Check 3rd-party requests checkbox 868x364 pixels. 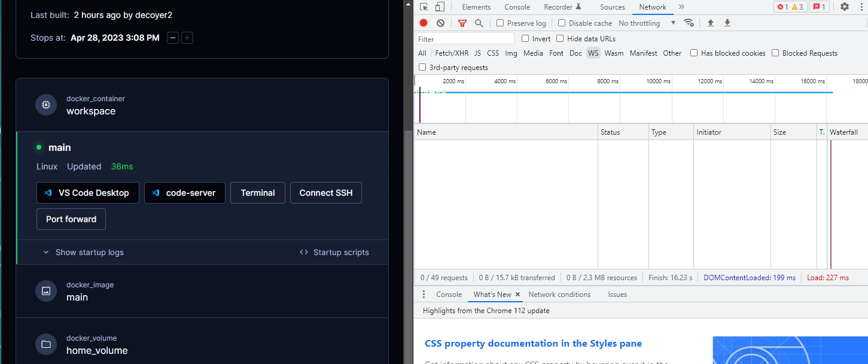pyautogui.click(x=422, y=67)
